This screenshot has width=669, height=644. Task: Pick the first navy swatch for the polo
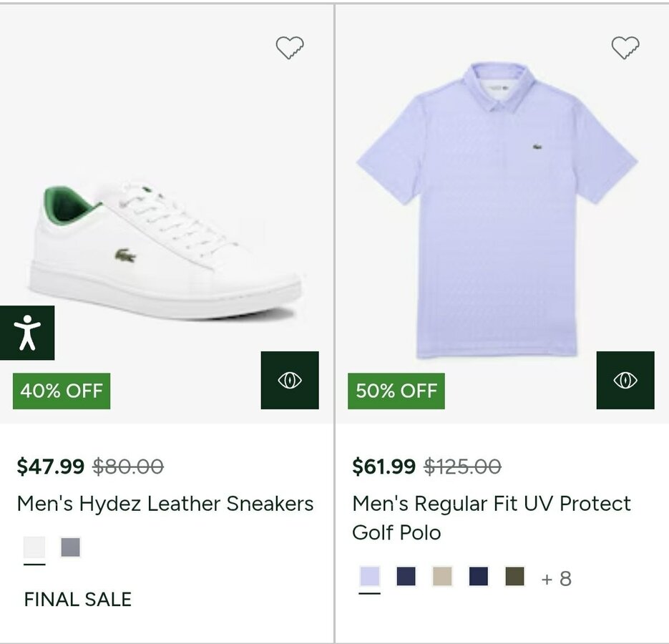pyautogui.click(x=406, y=576)
